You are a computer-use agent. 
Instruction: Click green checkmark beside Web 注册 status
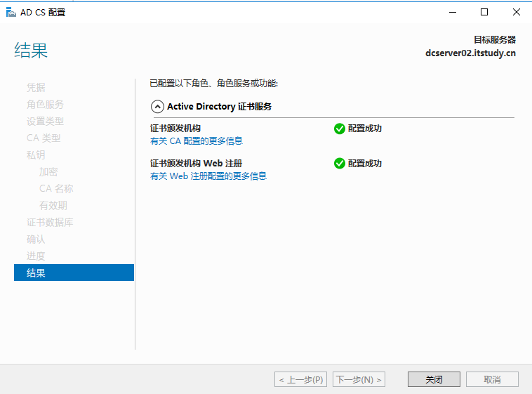tap(339, 164)
